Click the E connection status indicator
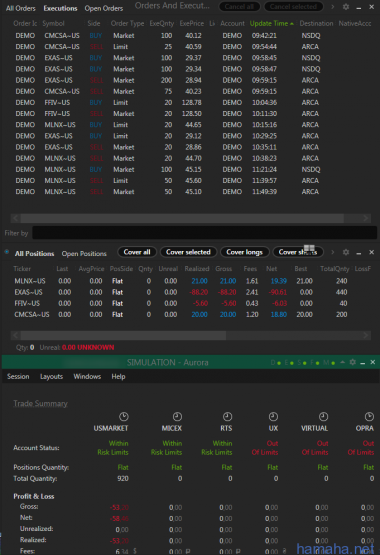Screen dimensions: 380x555 click(289, 363)
